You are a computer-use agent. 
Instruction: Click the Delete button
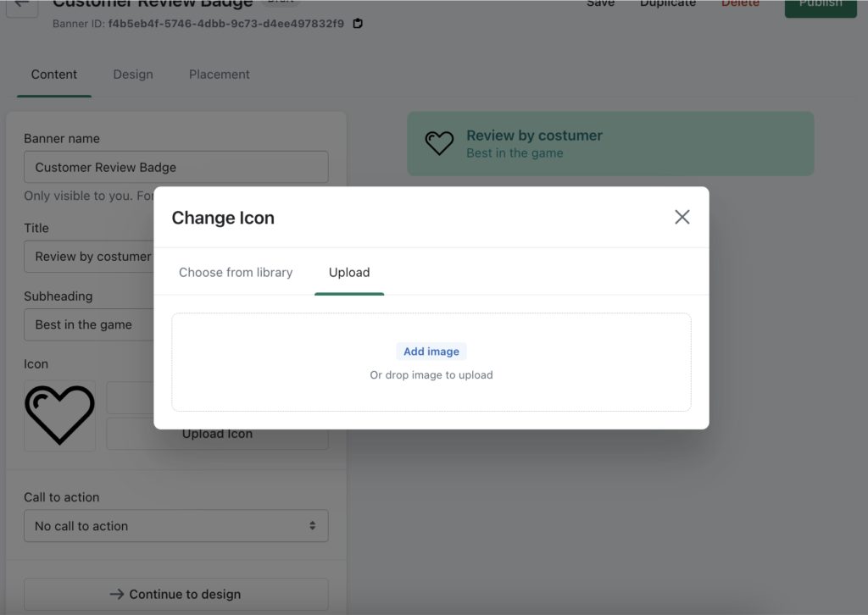click(740, 4)
